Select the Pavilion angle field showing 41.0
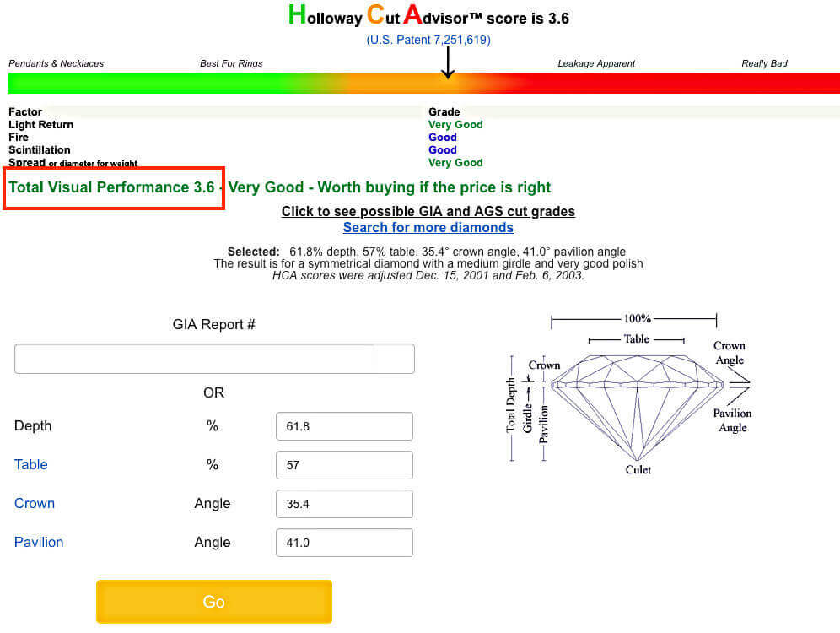Image resolution: width=840 pixels, height=633 pixels. 344,543
